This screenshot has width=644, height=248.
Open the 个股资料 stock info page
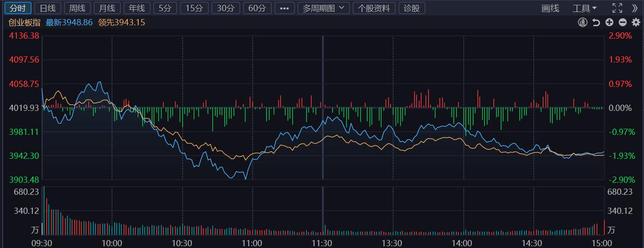tap(375, 8)
